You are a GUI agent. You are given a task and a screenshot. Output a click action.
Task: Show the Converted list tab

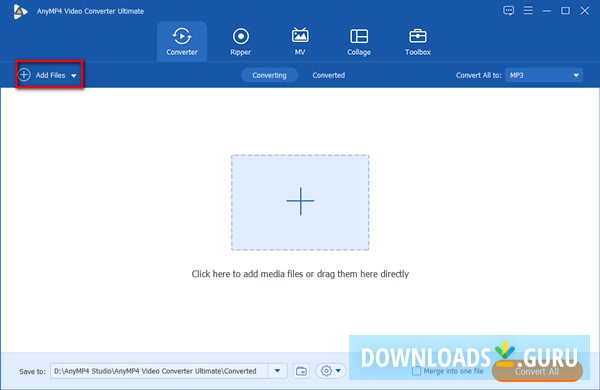tap(329, 75)
